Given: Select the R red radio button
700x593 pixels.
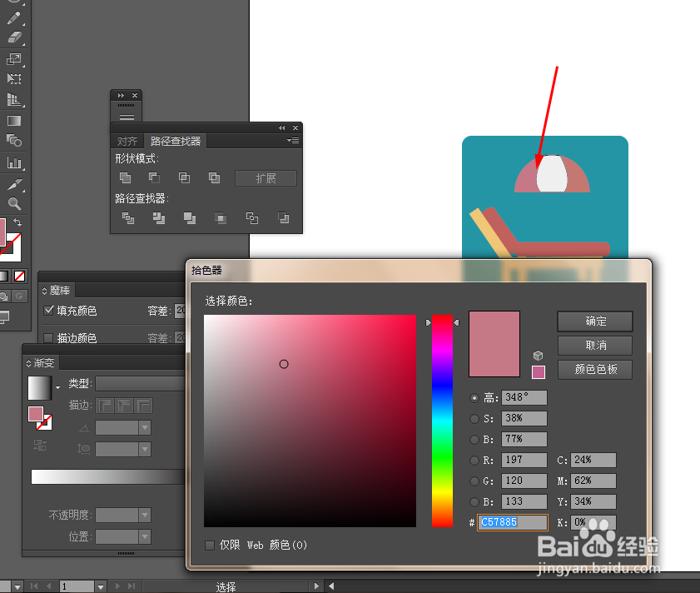Looking at the screenshot, I should pos(474,461).
